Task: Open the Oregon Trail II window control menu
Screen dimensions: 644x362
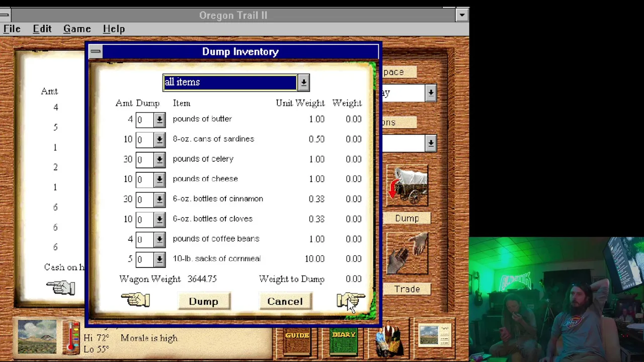Action: point(4,15)
